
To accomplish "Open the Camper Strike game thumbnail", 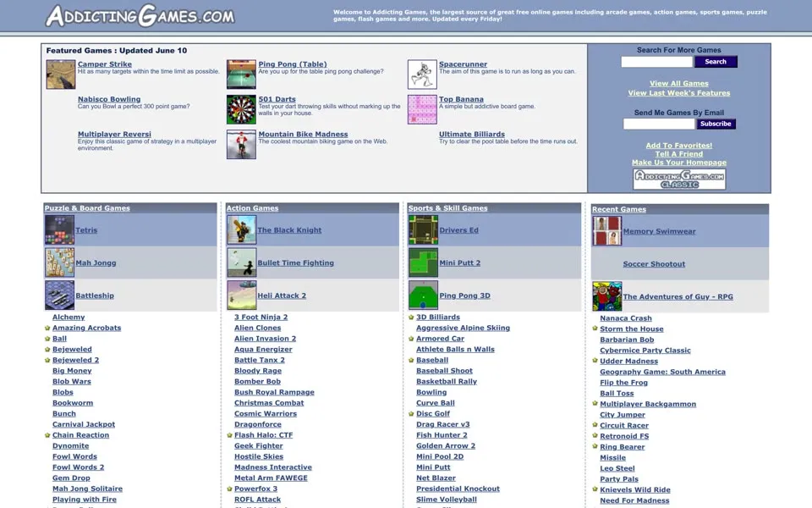I will [x=61, y=75].
